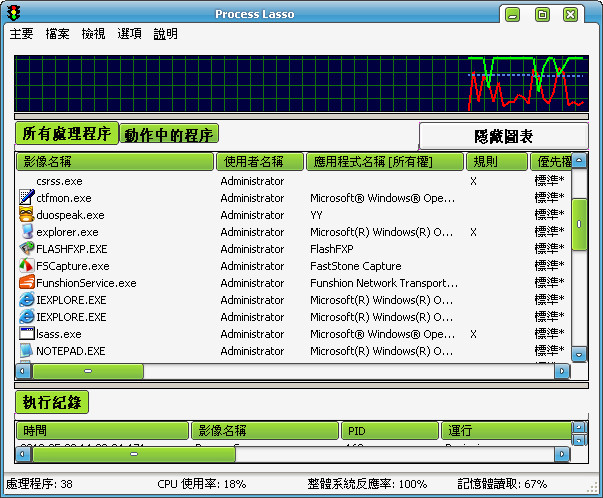The image size is (603, 498).
Task: Click process list vertical scrollbar down arrow
Action: [579, 354]
